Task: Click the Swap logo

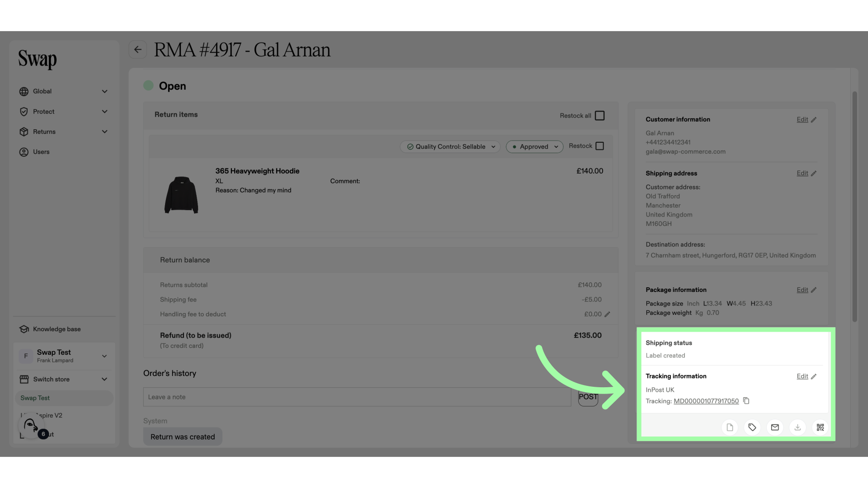Action: coord(38,59)
